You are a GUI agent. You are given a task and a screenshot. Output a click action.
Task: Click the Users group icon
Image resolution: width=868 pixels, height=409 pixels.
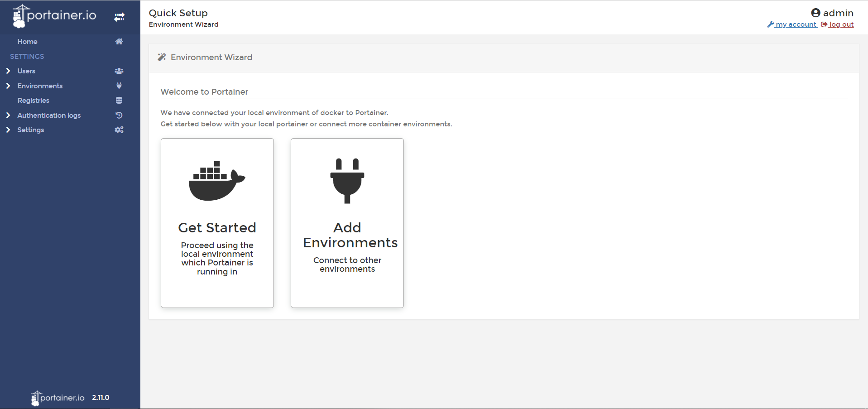[x=119, y=71]
